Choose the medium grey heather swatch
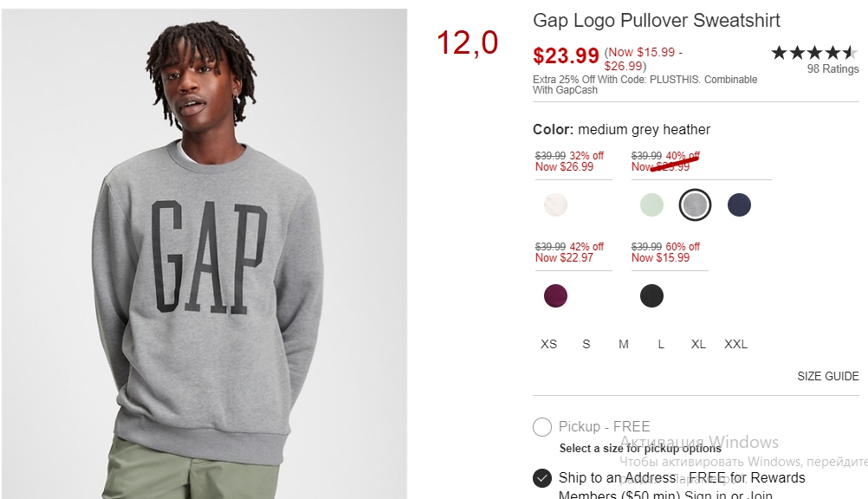Viewport: 868px width, 499px height. [695, 205]
